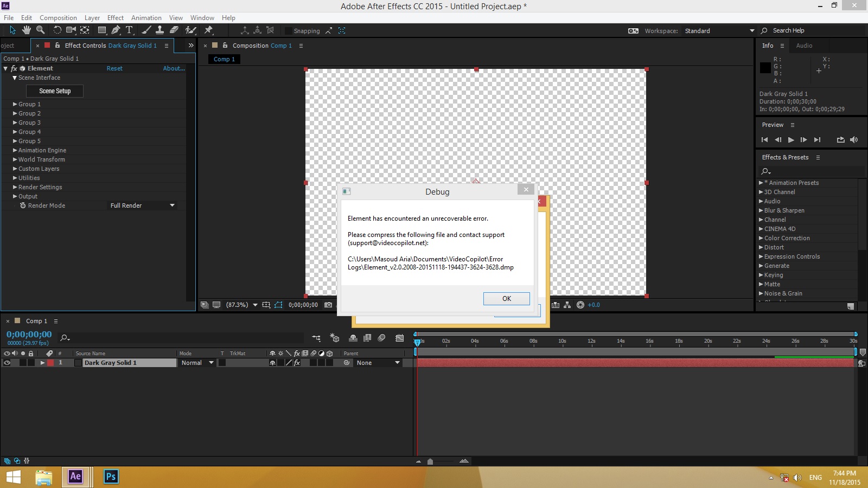868x488 pixels.
Task: Toggle the lock on the Composition panel tab
Action: pos(225,46)
